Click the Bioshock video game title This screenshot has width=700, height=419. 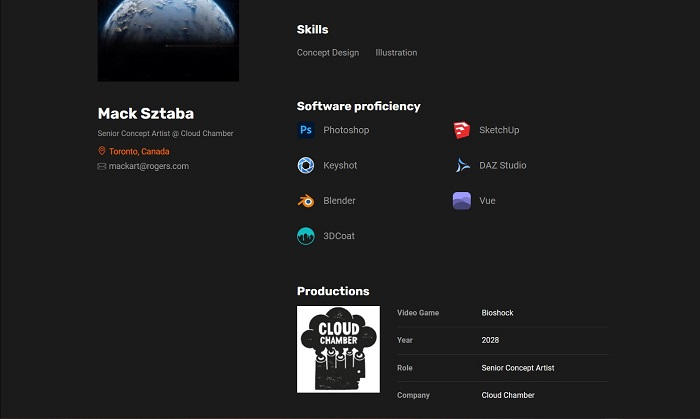point(497,313)
